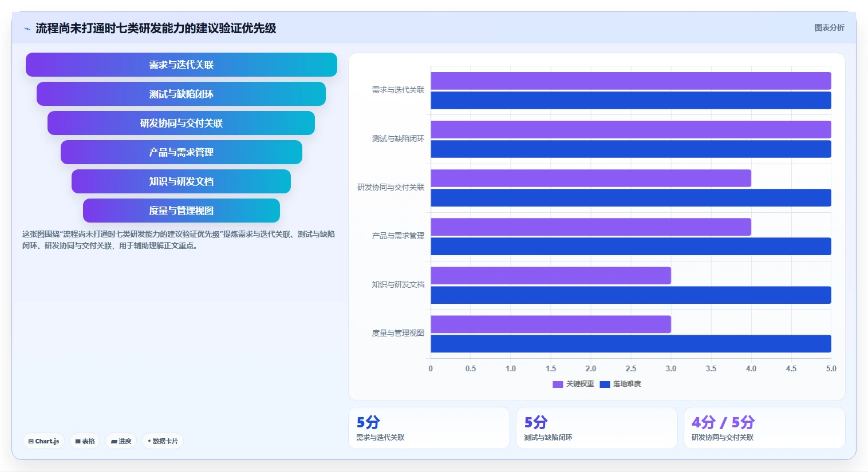Toggle the 关键权重 legend swatch

pyautogui.click(x=558, y=384)
